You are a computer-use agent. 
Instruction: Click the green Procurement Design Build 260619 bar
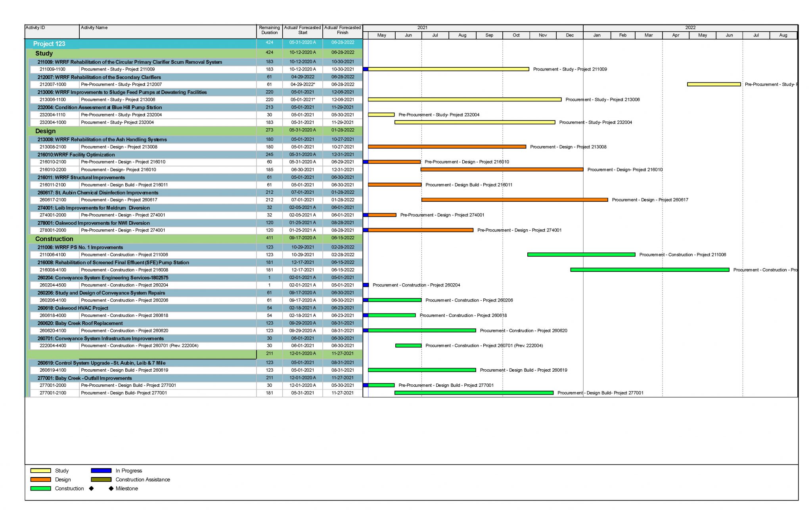point(422,370)
